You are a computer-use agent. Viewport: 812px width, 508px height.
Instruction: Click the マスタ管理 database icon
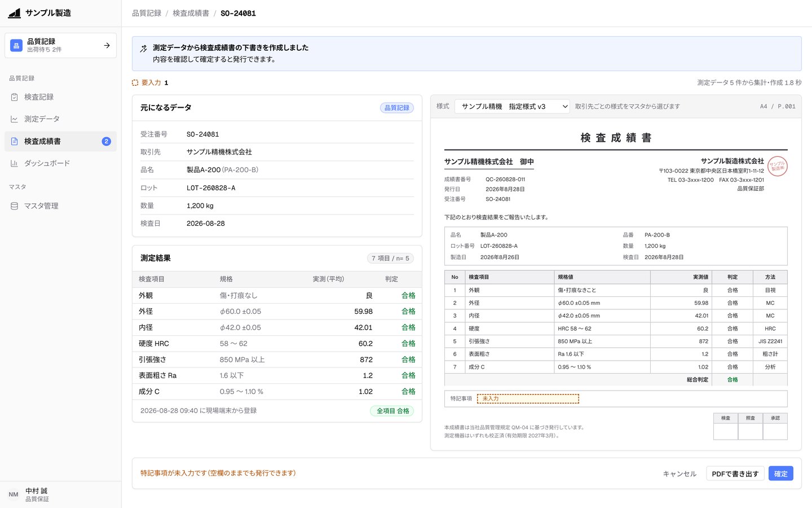[x=14, y=206]
